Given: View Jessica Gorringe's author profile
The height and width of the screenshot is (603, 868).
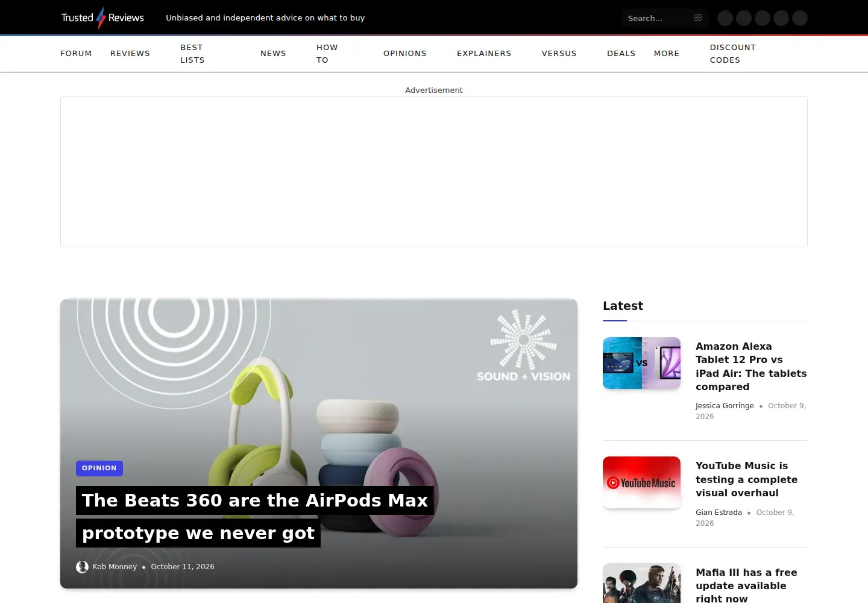Looking at the screenshot, I should [x=725, y=406].
